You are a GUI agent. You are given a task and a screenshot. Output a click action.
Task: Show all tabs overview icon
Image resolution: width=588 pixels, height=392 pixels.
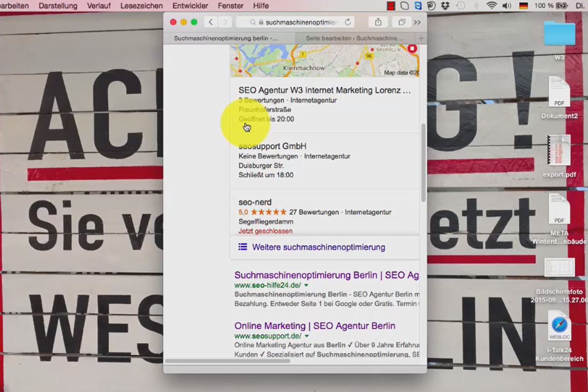(401, 22)
